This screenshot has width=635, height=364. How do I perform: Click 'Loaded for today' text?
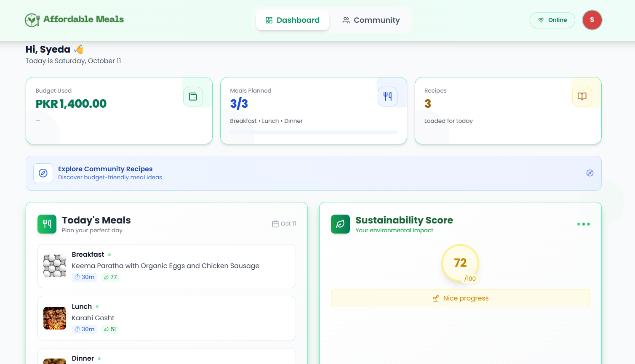(x=448, y=121)
